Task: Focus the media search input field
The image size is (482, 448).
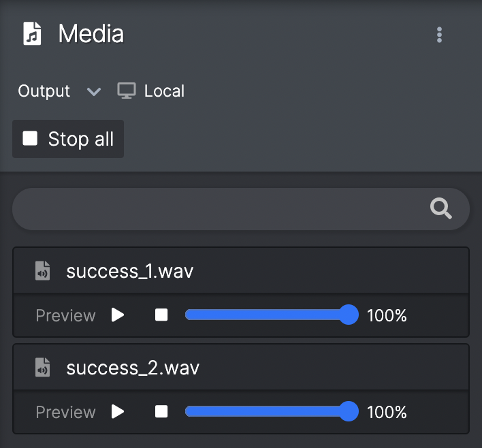Action: pos(241,209)
